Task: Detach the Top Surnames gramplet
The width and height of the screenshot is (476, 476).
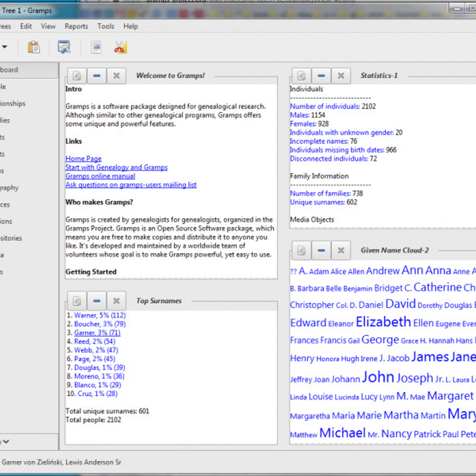Action: click(77, 301)
